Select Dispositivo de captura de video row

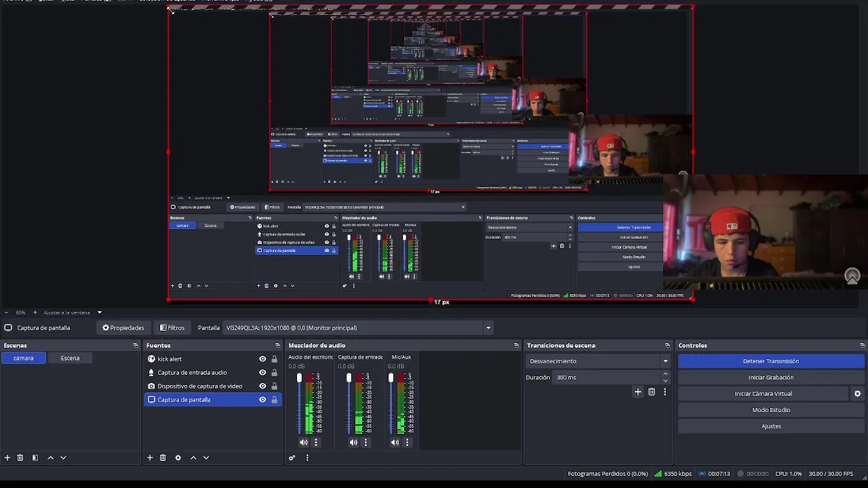(213, 386)
